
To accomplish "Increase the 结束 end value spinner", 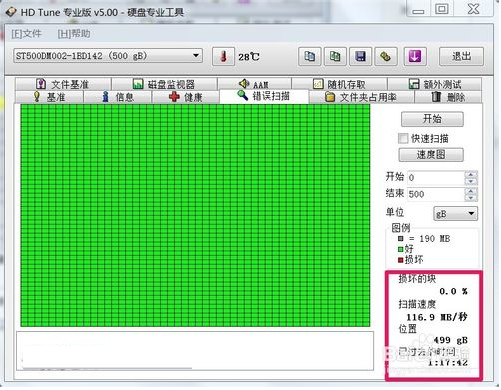I will [x=471, y=191].
